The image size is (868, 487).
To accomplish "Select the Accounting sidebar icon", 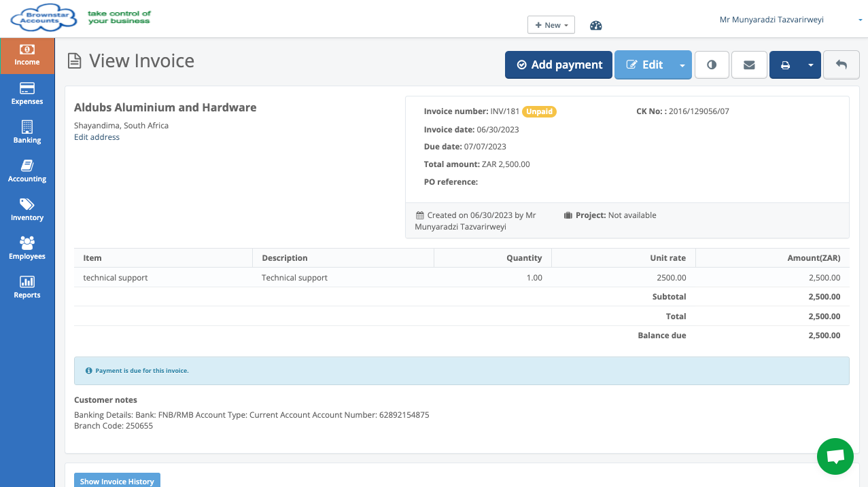I will (x=27, y=171).
